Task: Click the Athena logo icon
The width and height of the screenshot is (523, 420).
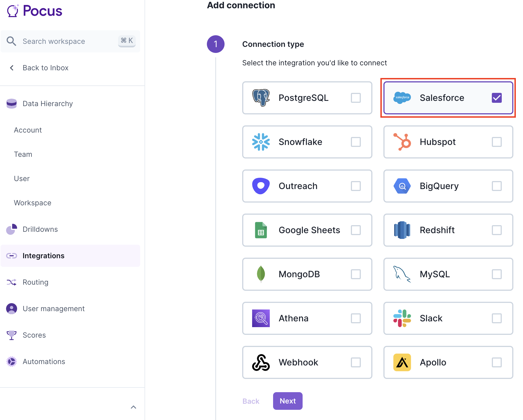Action: 261,318
